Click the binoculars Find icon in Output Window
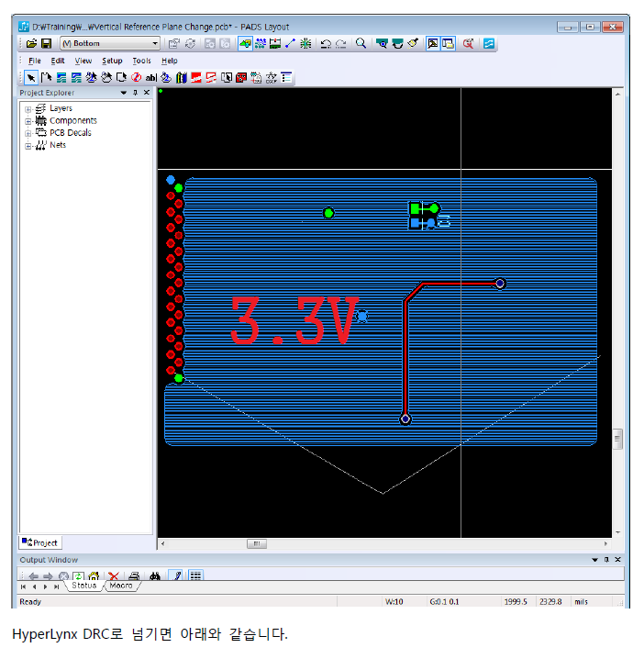644x670 pixels. (155, 575)
